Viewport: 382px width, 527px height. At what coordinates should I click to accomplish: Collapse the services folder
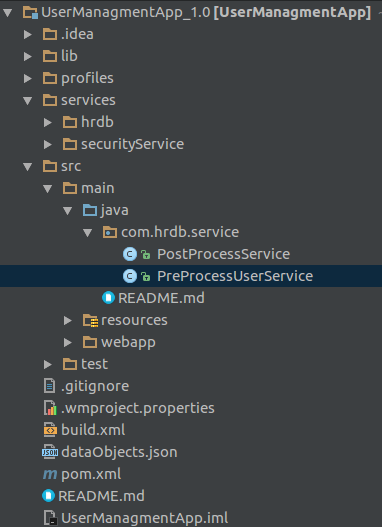pos(28,100)
